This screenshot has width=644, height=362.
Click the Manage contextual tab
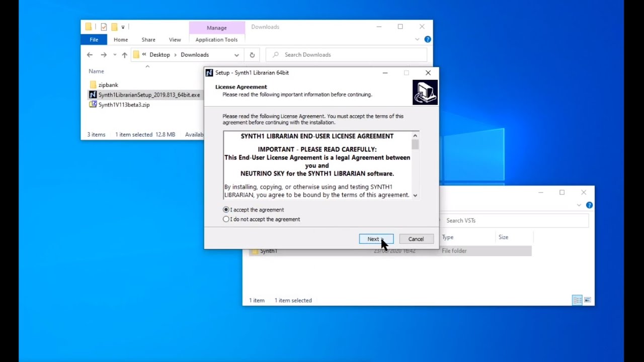point(217,28)
